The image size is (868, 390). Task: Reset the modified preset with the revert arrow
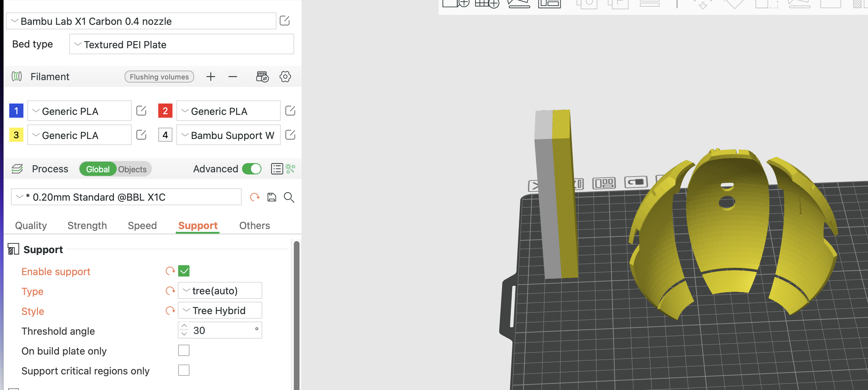coord(255,197)
